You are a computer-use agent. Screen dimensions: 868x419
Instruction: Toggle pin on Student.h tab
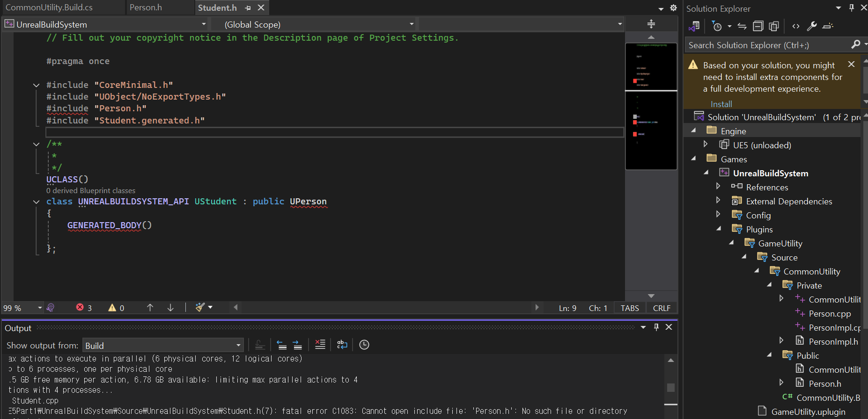[x=248, y=8]
